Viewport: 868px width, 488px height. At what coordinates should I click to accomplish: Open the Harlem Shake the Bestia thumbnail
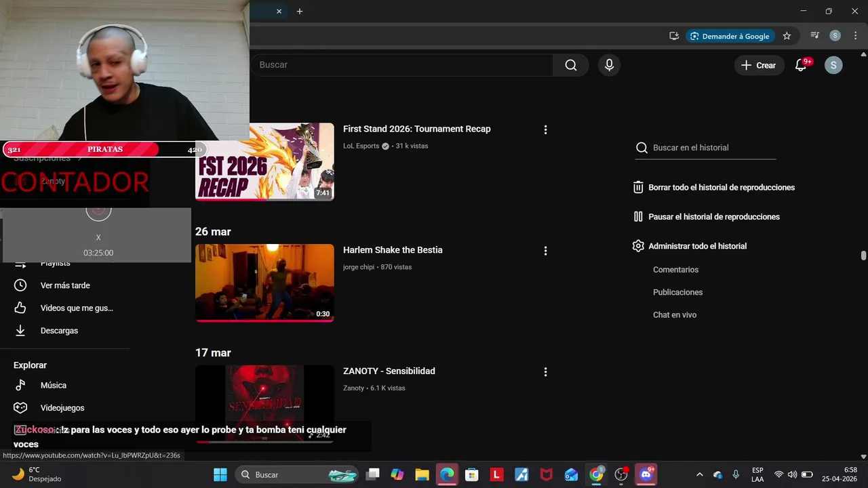[264, 283]
